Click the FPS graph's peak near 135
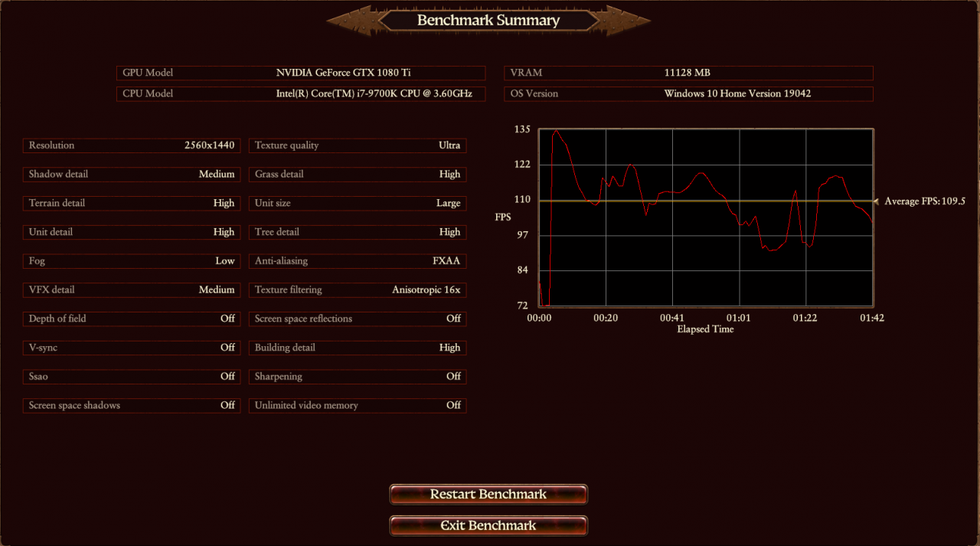 (556, 131)
